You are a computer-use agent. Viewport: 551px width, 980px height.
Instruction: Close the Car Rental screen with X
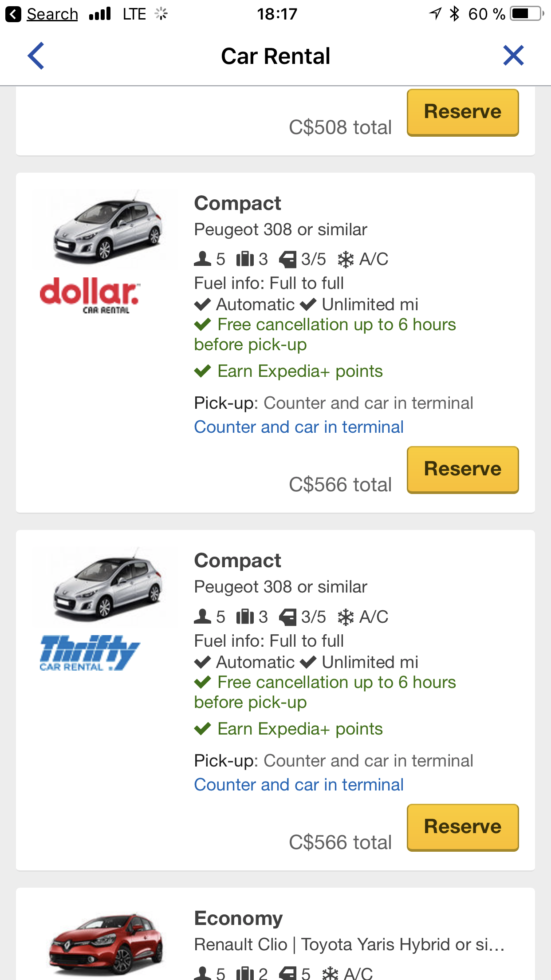click(513, 56)
